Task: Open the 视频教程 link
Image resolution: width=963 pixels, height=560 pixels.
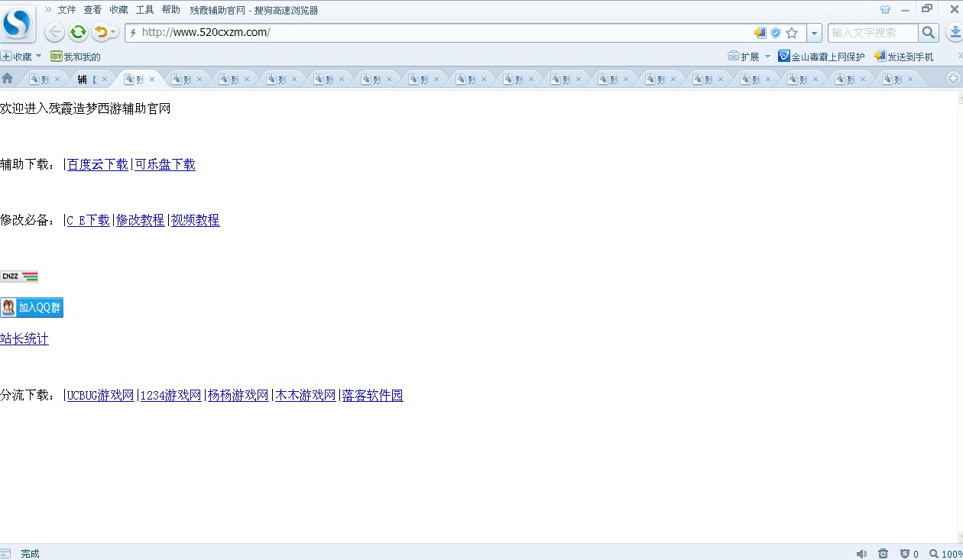Action: point(196,220)
